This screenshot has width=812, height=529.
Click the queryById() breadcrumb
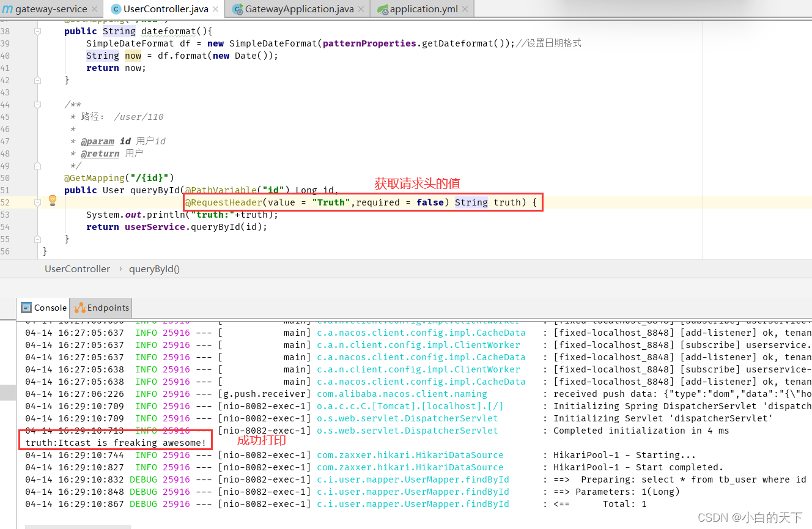pyautogui.click(x=154, y=268)
